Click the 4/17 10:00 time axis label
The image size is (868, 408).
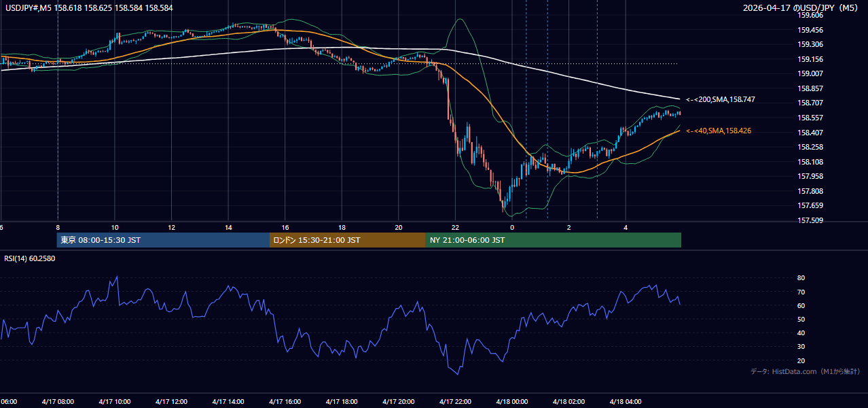tap(114, 401)
